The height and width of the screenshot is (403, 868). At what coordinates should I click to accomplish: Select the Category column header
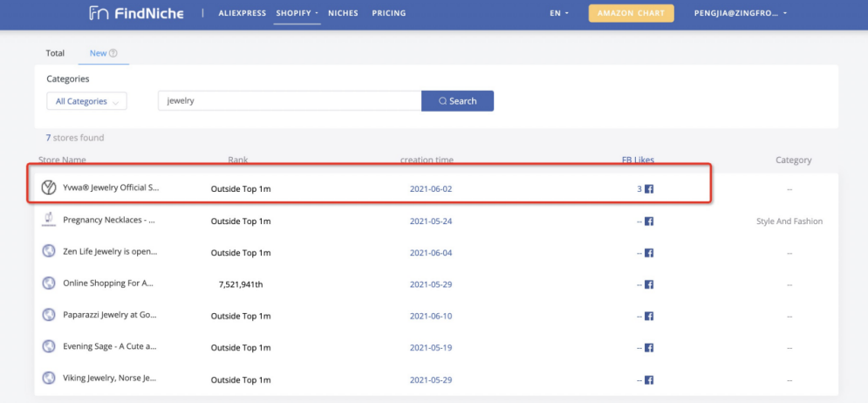[x=793, y=160]
